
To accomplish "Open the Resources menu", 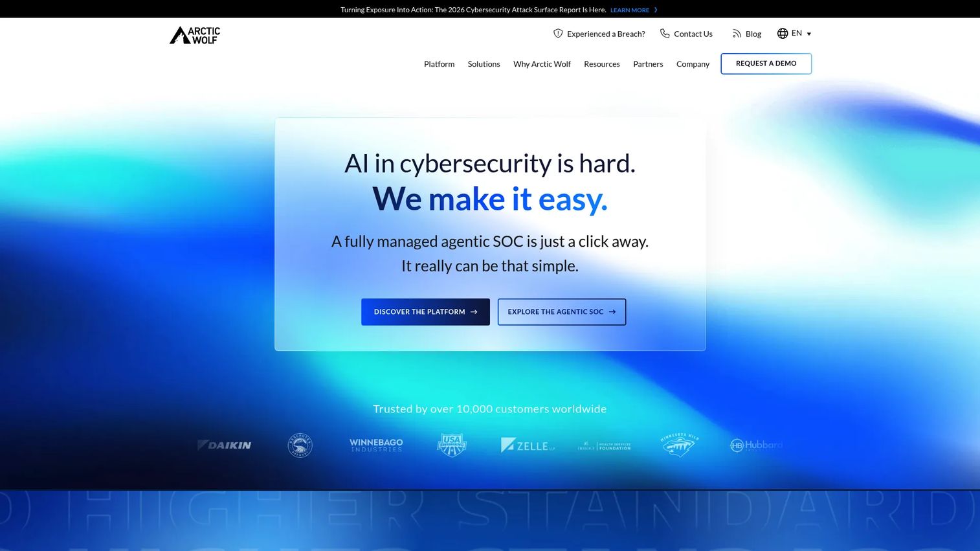I will 601,64.
